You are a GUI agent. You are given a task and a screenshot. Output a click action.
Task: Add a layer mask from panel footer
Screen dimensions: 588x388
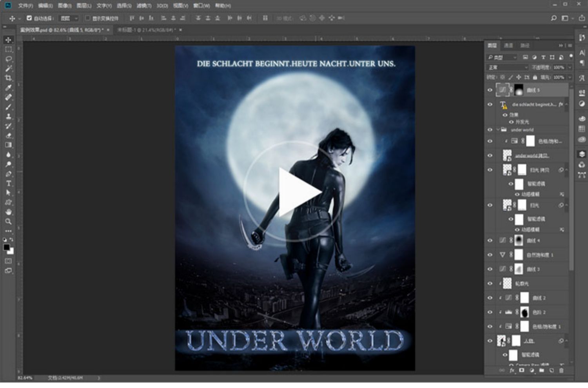pyautogui.click(x=522, y=370)
